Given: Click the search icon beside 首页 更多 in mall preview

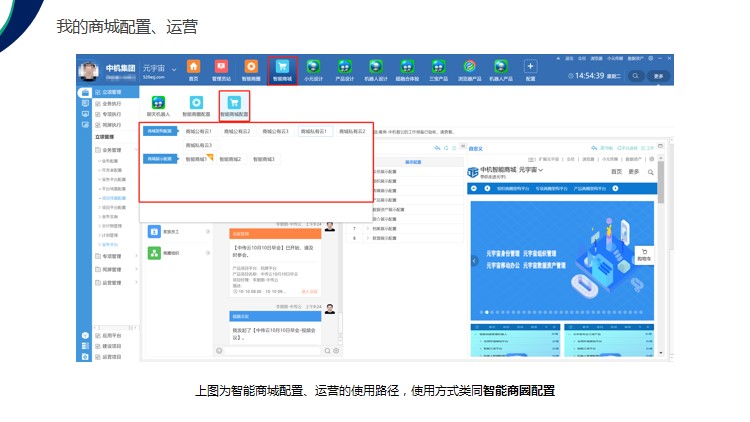Looking at the screenshot, I should [x=651, y=172].
